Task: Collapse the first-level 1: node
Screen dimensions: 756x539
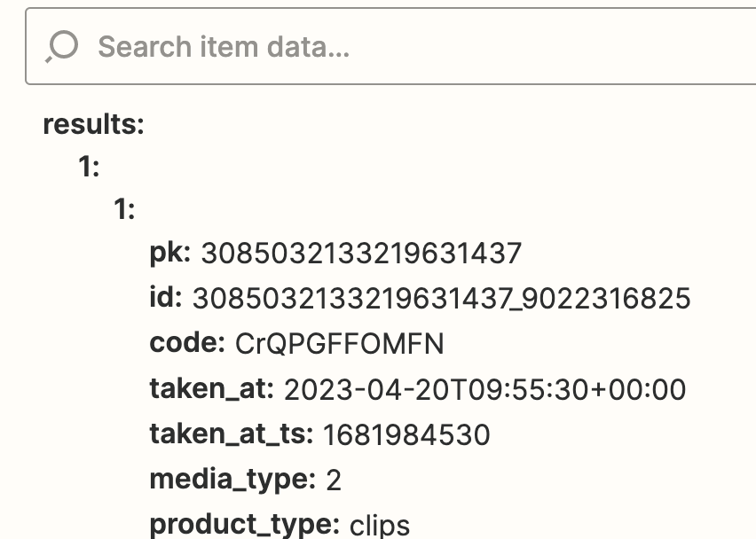Action: [89, 168]
